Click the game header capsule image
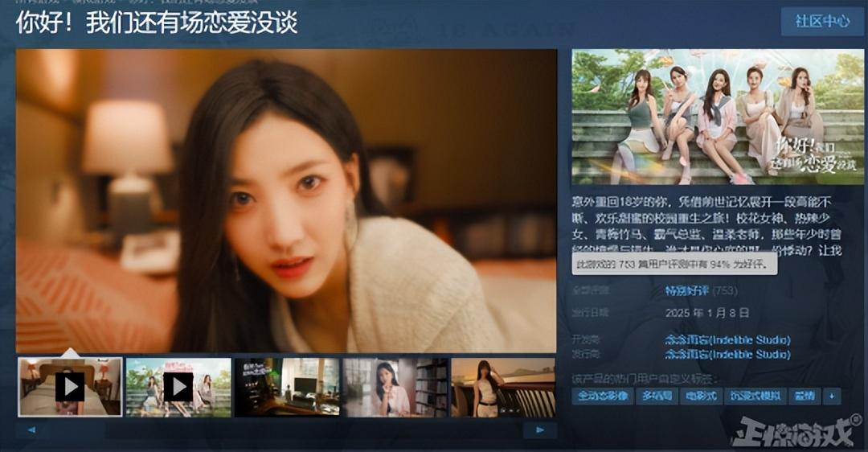The image size is (868, 452). tap(718, 117)
